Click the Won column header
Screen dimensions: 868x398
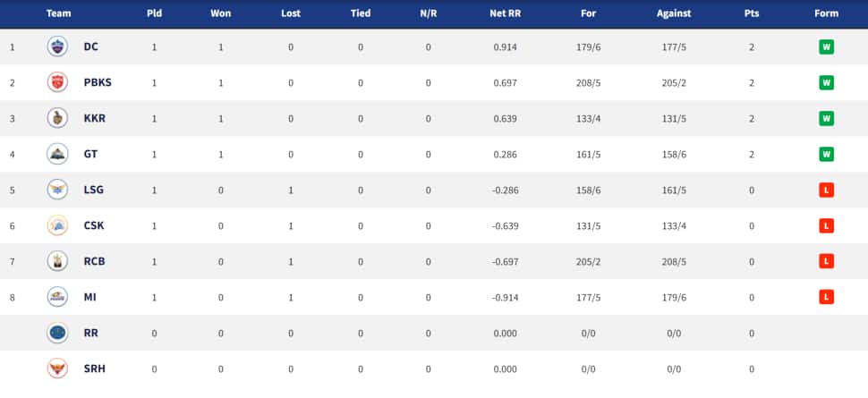point(220,13)
